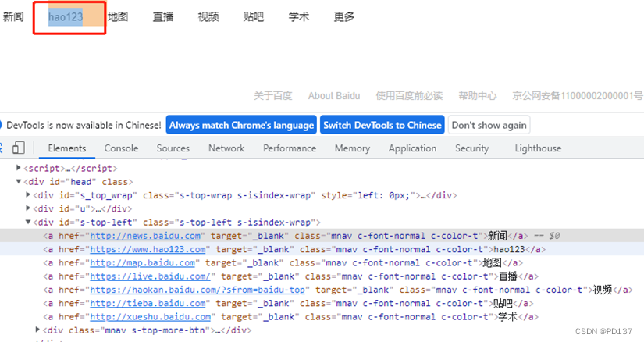This screenshot has width=644, height=342.
Task: Expand the collapsed script element
Action: pyautogui.click(x=18, y=168)
